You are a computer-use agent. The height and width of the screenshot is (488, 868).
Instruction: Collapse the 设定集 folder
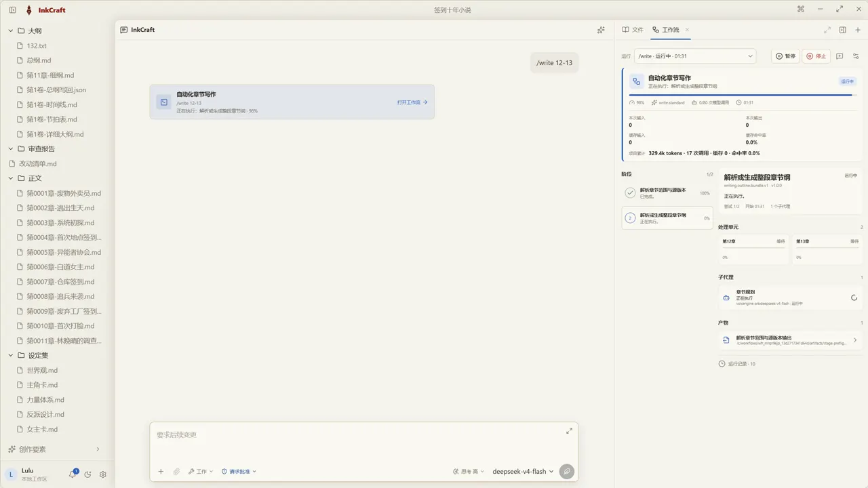11,355
